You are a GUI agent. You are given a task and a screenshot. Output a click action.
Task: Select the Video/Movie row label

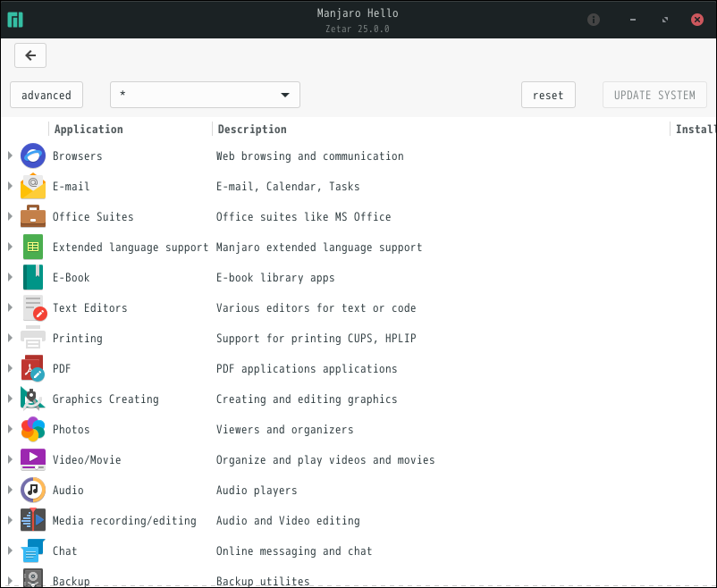pyautogui.click(x=87, y=459)
